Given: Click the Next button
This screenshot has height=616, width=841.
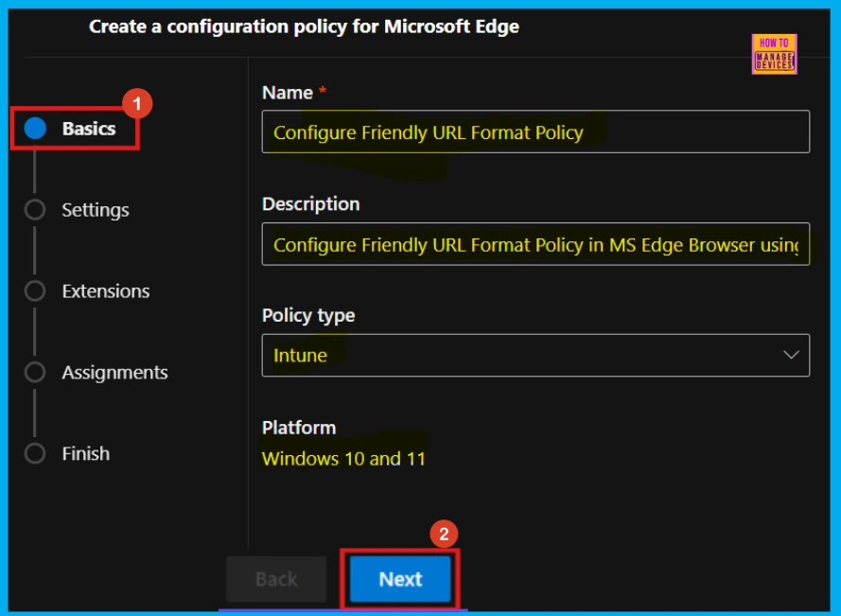Looking at the screenshot, I should 400,579.
